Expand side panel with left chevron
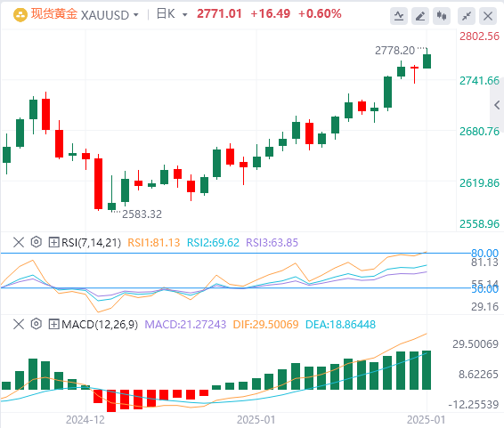This screenshot has width=504, height=428. [497, 105]
